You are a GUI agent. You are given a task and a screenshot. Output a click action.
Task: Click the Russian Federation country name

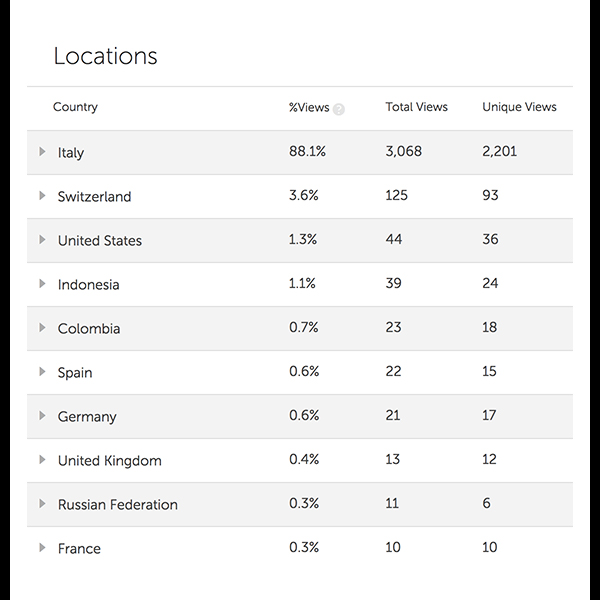coord(118,505)
